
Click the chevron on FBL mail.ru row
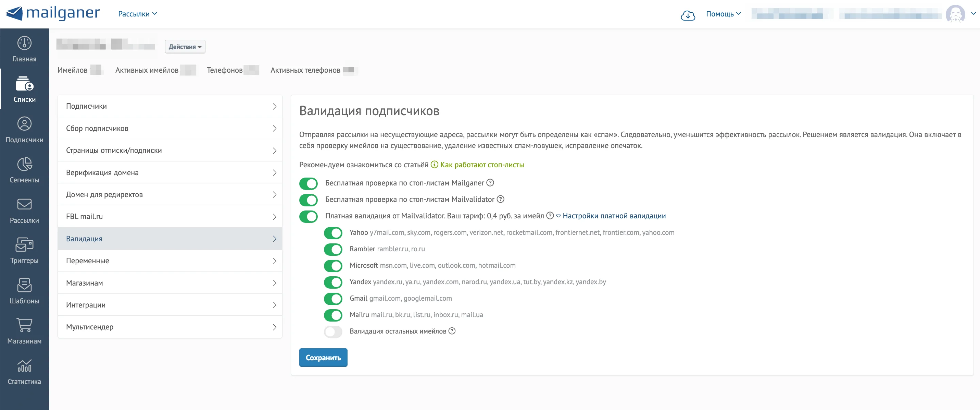(274, 217)
